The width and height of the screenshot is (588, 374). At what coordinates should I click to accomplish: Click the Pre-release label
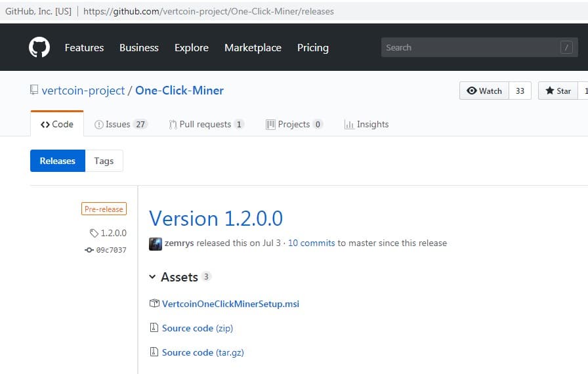tap(104, 209)
